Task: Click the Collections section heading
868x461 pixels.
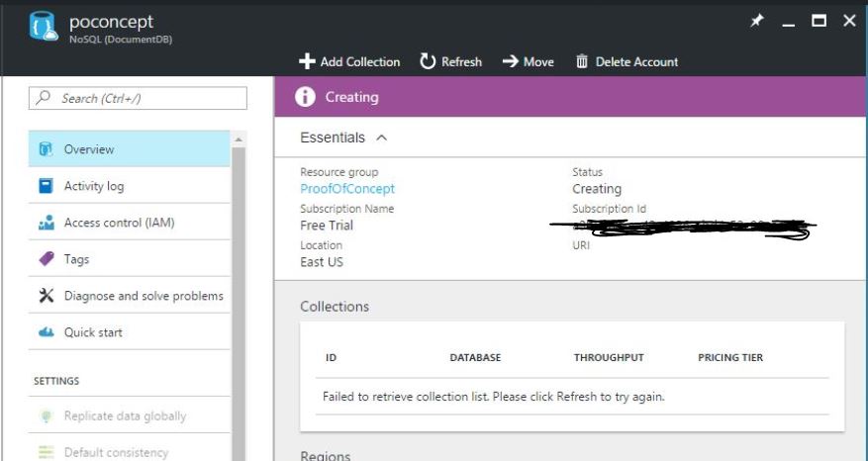Action: [x=335, y=306]
